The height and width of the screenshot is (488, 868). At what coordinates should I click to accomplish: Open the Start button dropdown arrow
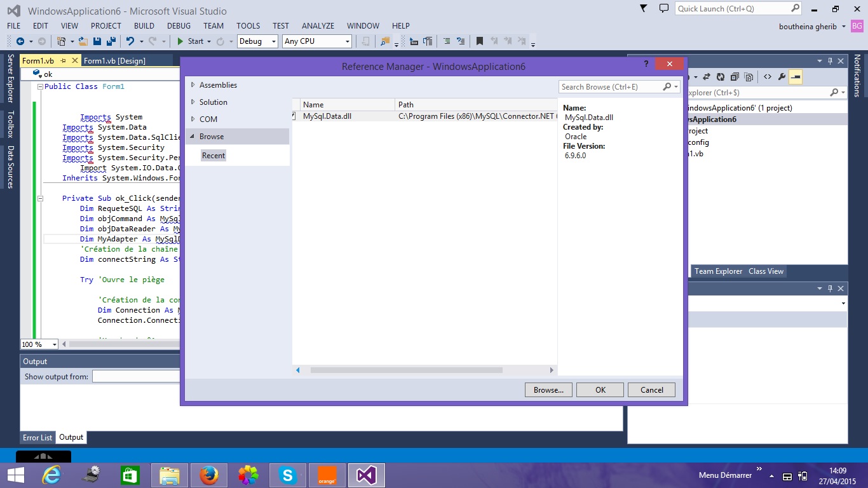(208, 41)
